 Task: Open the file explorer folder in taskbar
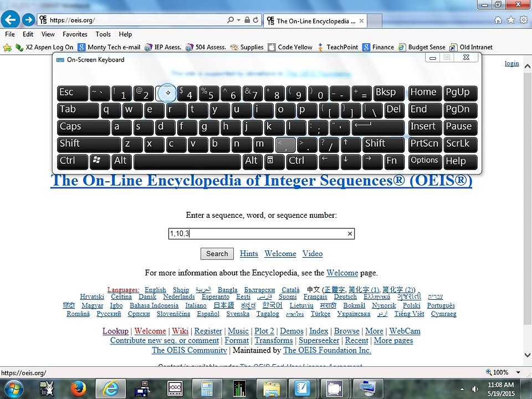click(271, 389)
